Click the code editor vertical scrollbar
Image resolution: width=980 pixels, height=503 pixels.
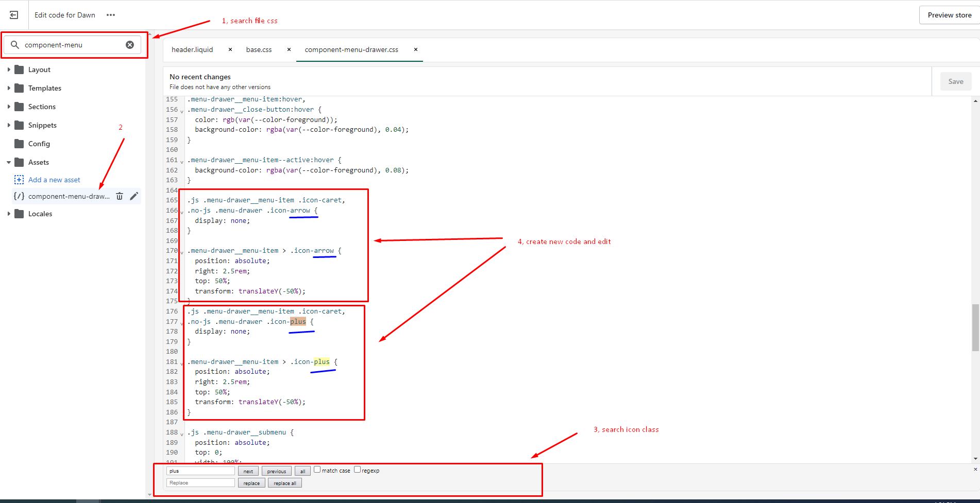pyautogui.click(x=975, y=327)
